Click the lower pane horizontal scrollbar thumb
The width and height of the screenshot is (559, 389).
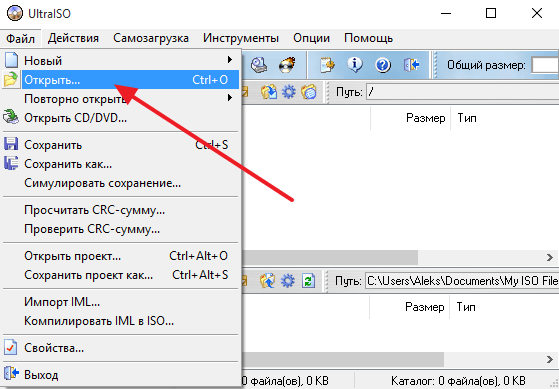point(343,359)
